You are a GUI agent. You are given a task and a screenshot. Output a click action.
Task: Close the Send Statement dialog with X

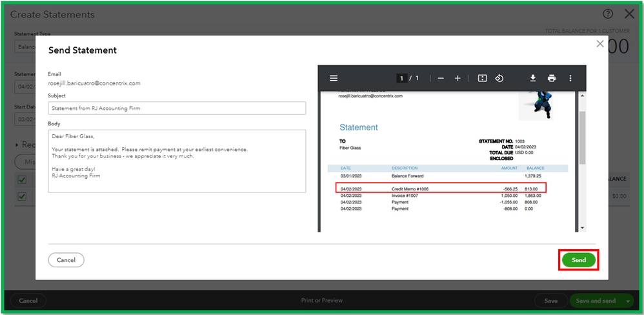coord(600,43)
